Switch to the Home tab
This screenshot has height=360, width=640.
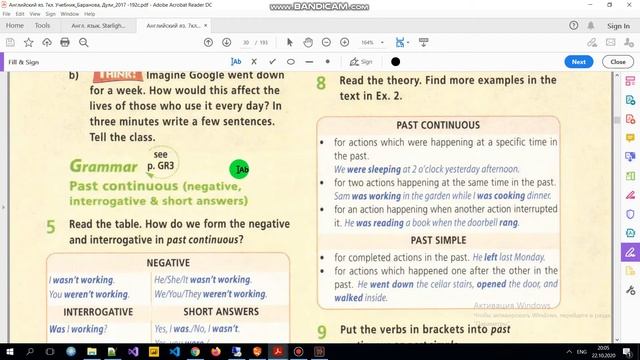[x=15, y=25]
